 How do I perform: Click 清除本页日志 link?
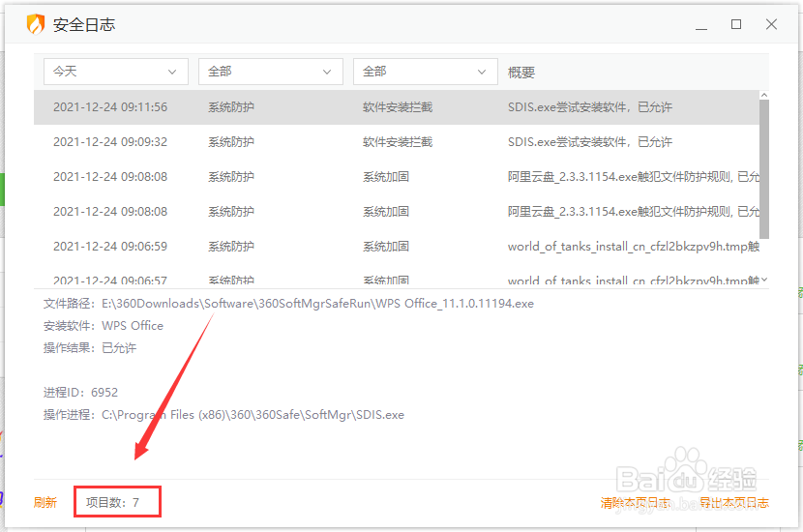635,503
